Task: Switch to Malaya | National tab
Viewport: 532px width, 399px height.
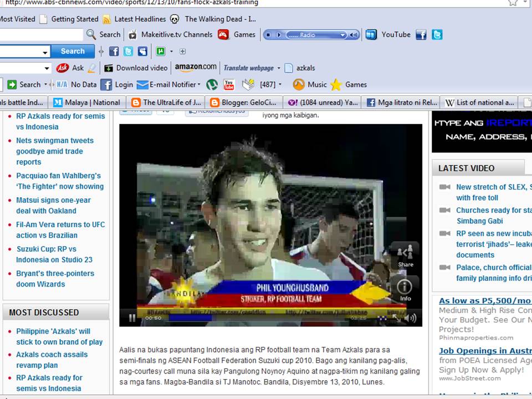Action: click(87, 102)
